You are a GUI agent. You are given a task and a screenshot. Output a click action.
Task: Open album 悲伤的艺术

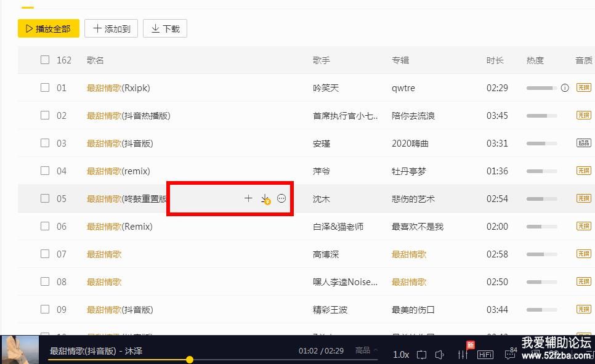[x=413, y=199]
